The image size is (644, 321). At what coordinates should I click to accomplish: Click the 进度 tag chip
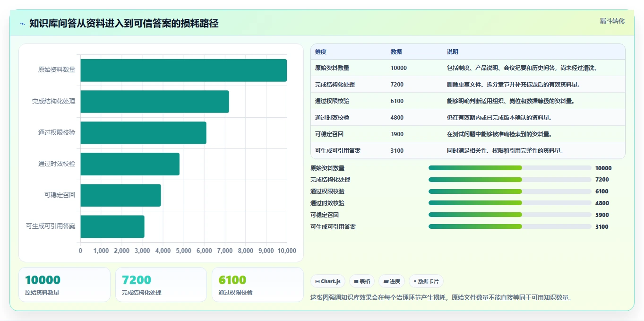coord(391,281)
